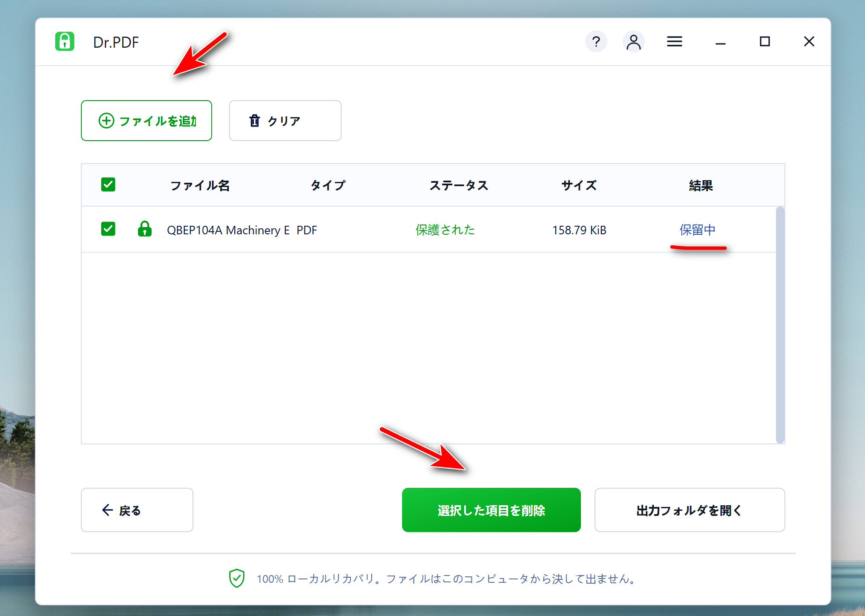
Task: Uncheck the QBEP104A Machinery file checkbox
Action: pos(108,229)
